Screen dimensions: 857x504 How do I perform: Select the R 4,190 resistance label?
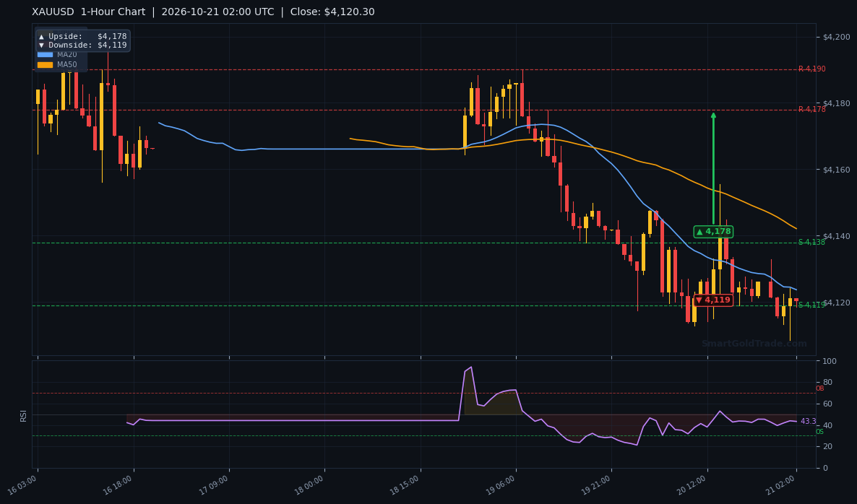click(811, 69)
